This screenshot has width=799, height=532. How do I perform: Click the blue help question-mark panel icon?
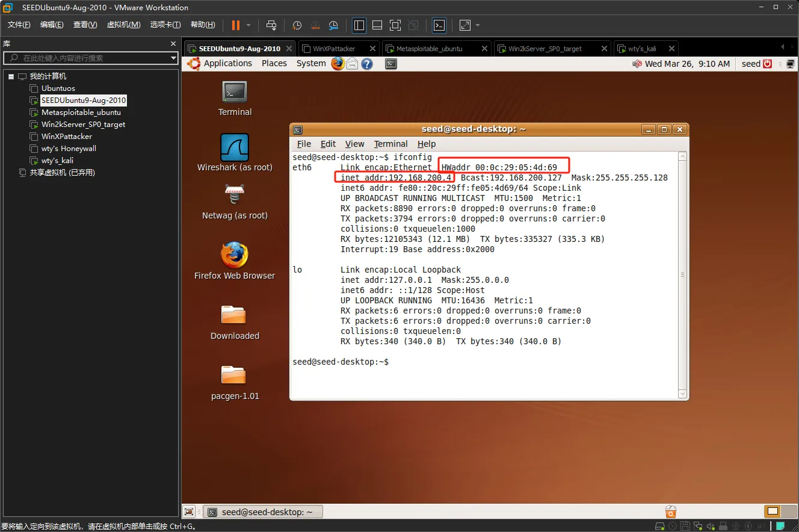pyautogui.click(x=367, y=64)
